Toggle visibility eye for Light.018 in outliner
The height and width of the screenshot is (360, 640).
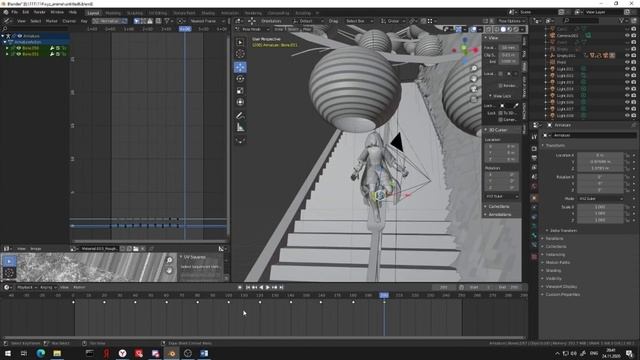coord(627,116)
